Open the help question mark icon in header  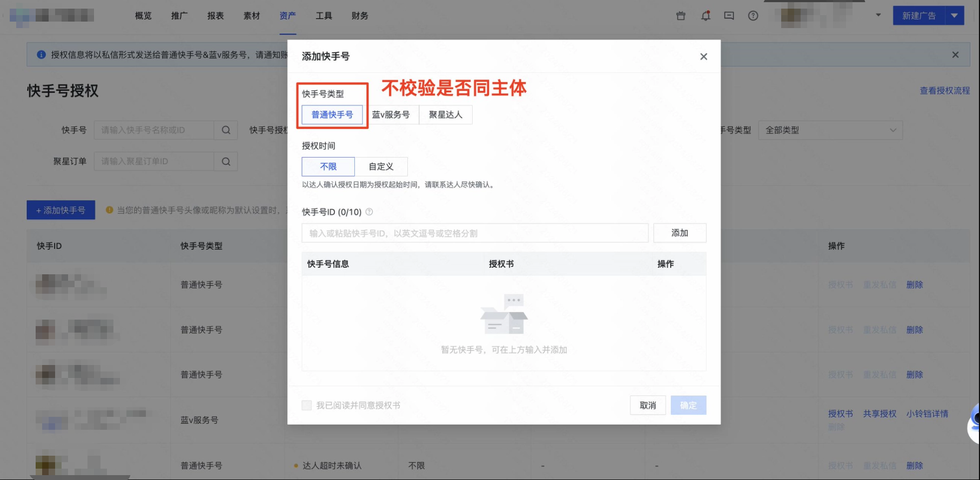(753, 16)
